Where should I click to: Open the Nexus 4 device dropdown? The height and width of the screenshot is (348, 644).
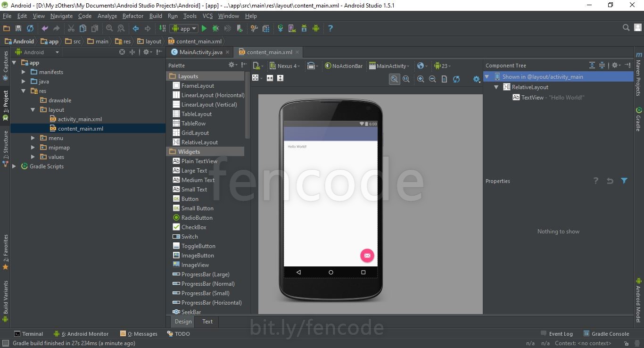coord(285,66)
